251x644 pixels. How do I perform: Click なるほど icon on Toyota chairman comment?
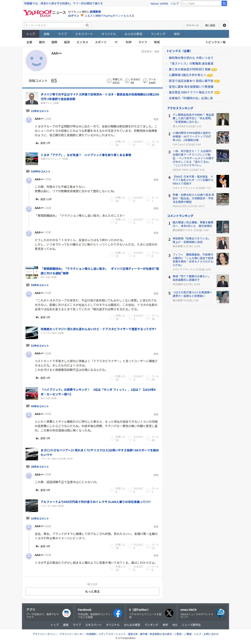tap(130, 143)
